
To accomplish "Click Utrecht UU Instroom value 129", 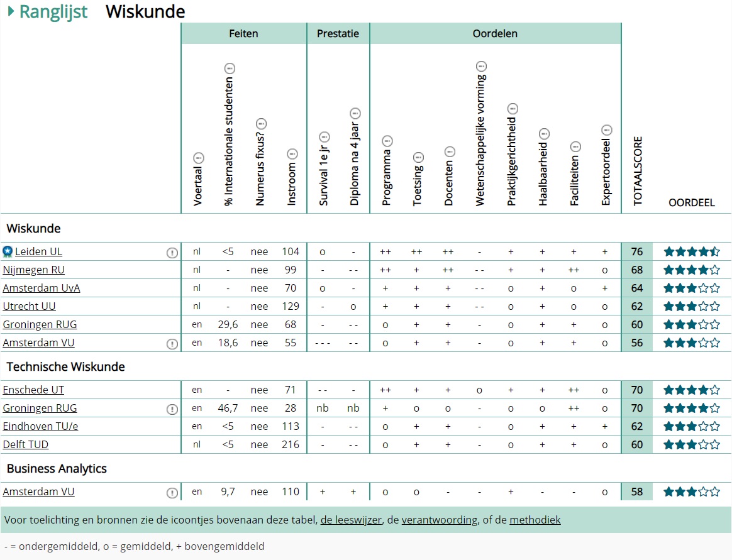I will pyautogui.click(x=291, y=307).
